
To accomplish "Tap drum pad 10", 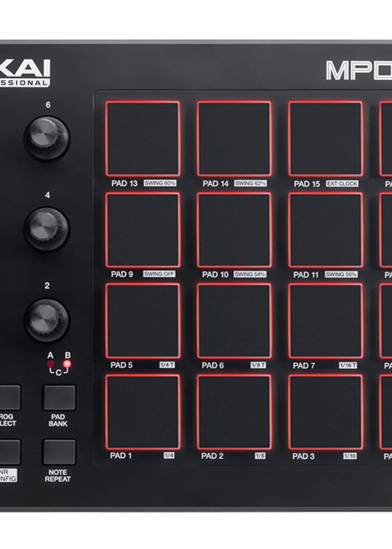I will click(234, 230).
